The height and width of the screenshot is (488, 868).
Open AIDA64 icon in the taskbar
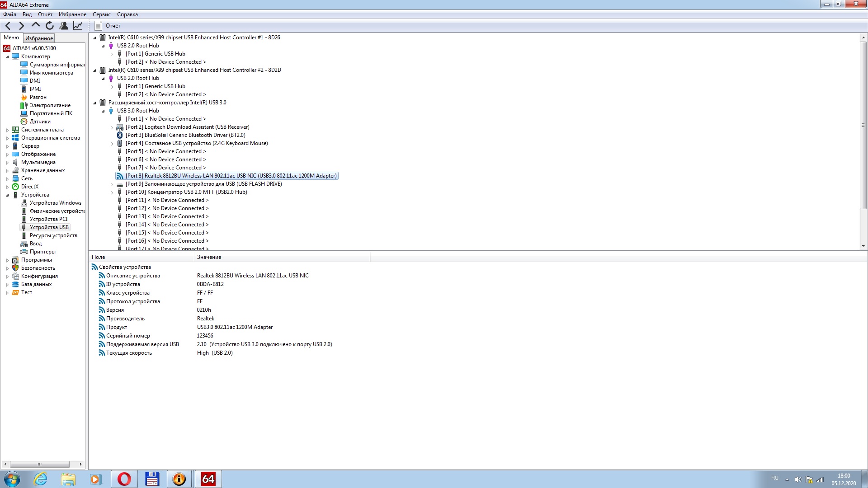[x=208, y=479]
